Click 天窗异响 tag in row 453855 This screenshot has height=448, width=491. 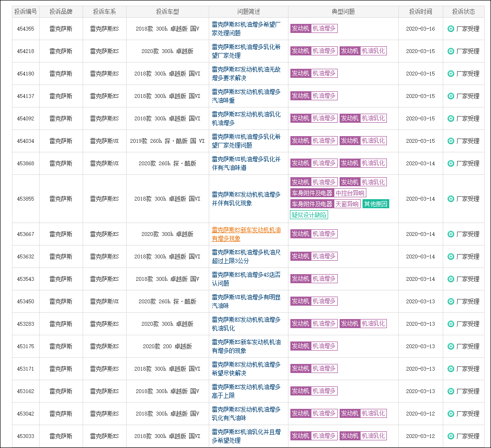[x=347, y=204]
